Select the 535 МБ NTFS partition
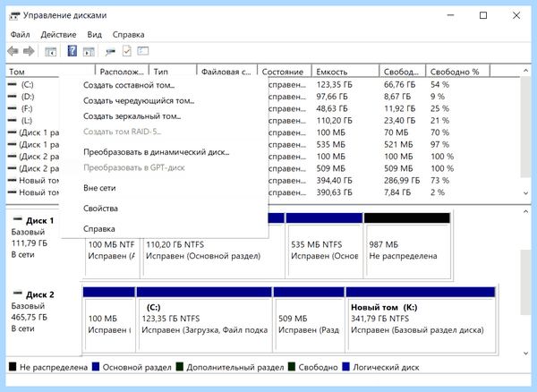 (324, 246)
